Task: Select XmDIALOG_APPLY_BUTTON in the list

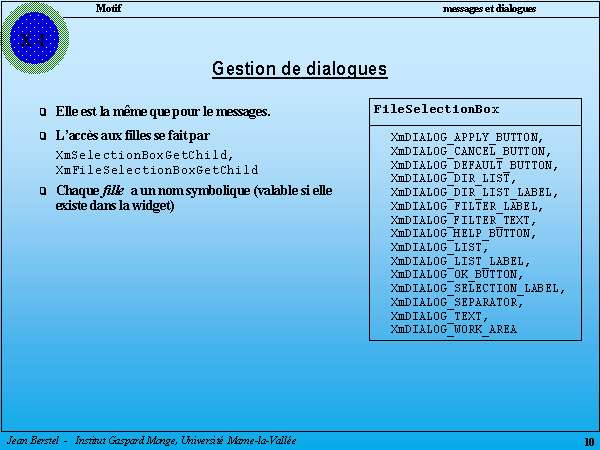Action: 466,137
